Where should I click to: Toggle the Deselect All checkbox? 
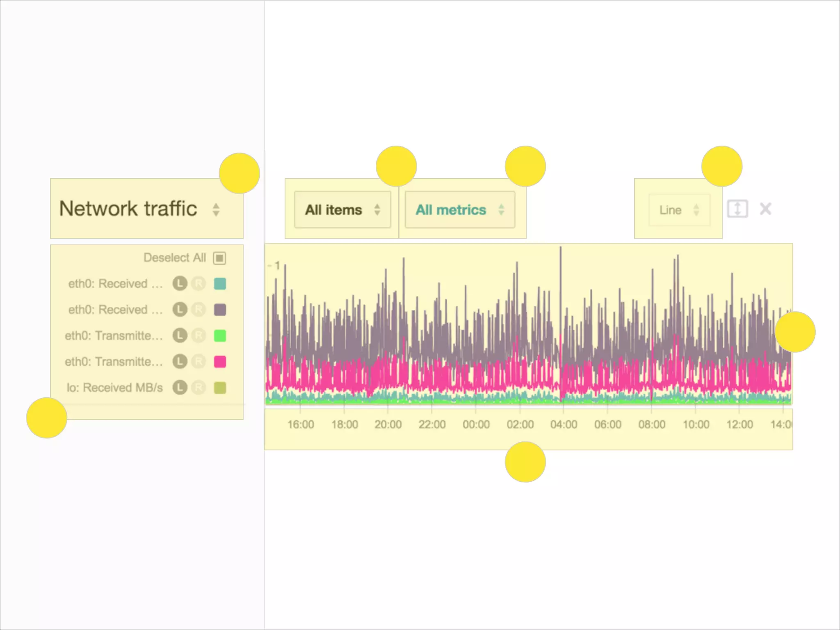[x=219, y=258]
